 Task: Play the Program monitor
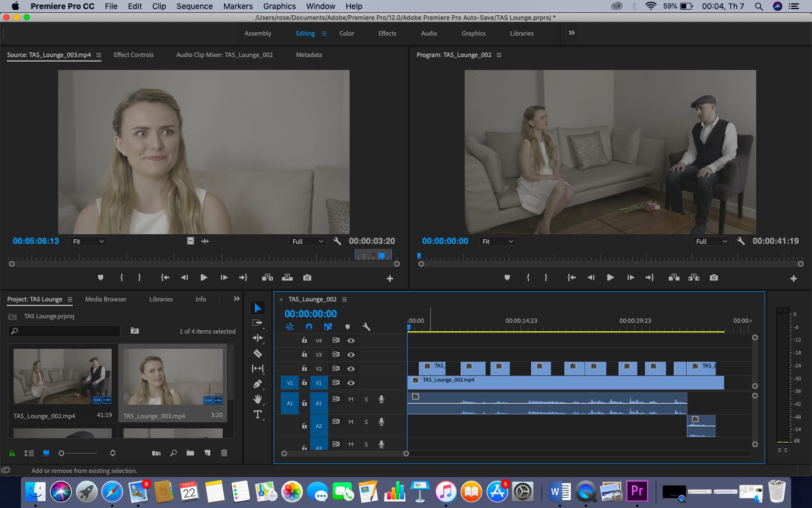pyautogui.click(x=610, y=278)
